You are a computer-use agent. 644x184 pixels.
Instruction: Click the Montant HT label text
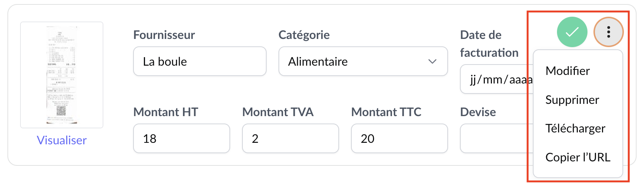point(165,112)
